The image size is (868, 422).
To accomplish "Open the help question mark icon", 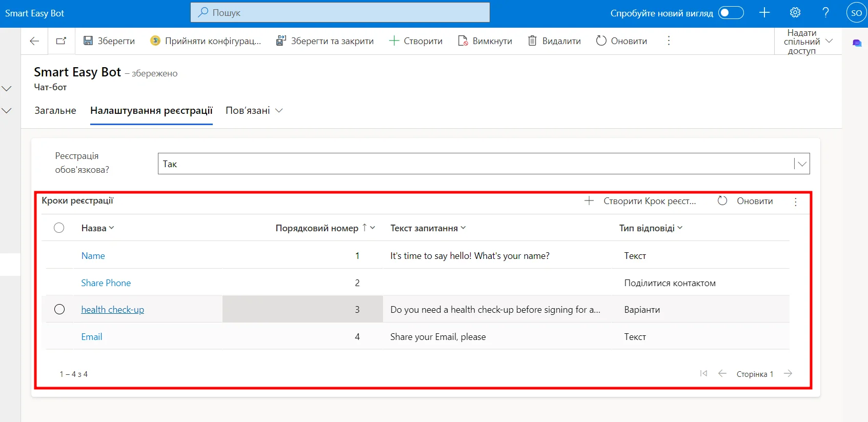I will click(825, 13).
